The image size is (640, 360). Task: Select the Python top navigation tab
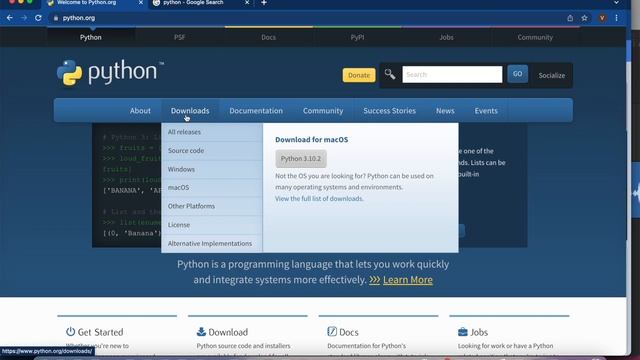(91, 37)
